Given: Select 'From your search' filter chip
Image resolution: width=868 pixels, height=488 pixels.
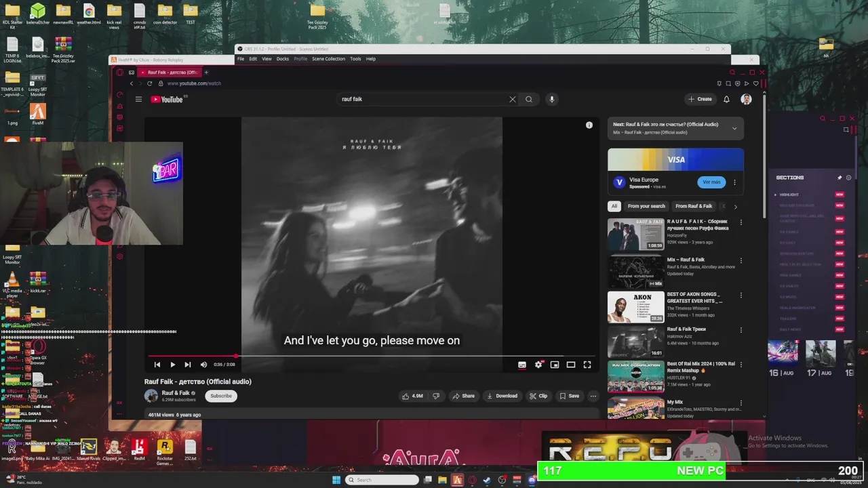Looking at the screenshot, I should [646, 206].
